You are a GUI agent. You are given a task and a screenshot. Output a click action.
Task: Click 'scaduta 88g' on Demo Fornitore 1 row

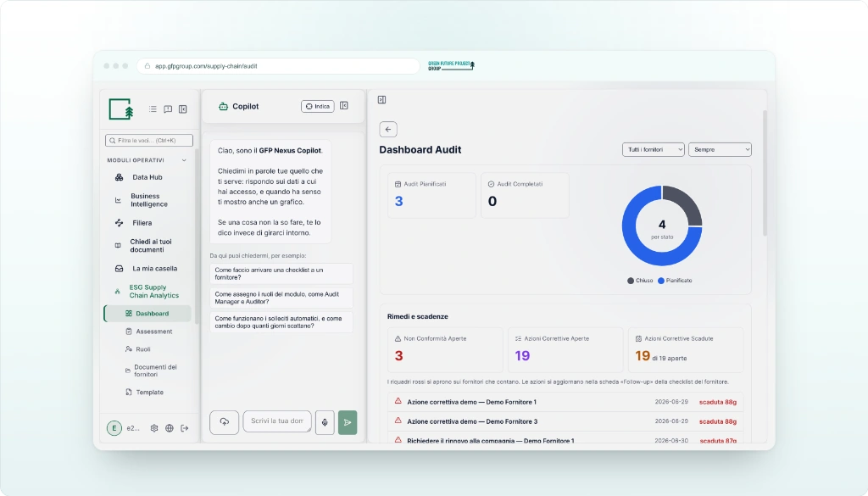717,402
